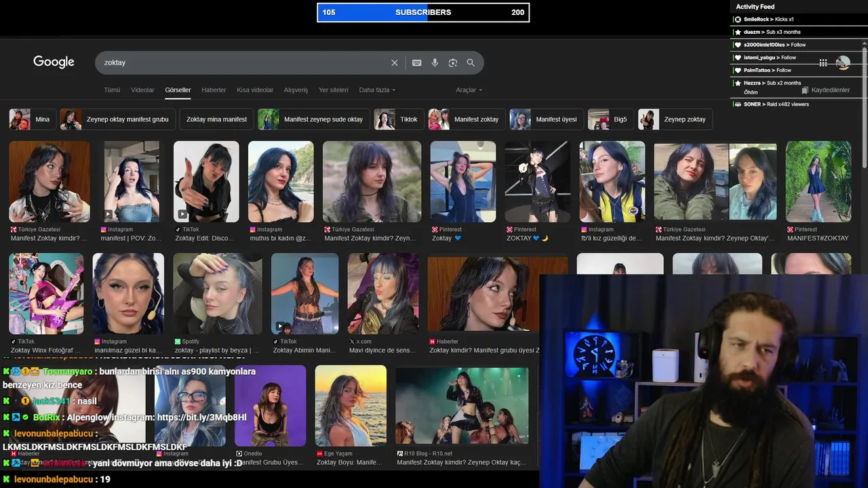Clear the Google search box text

(395, 62)
